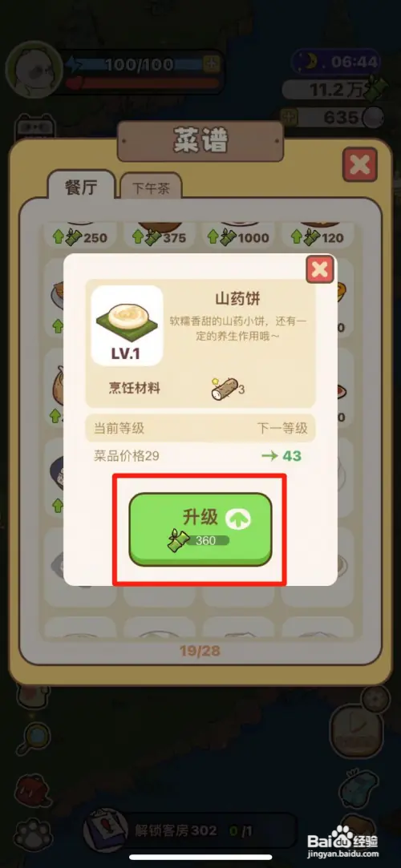Close the 菜谱 recipe panel

tap(359, 164)
